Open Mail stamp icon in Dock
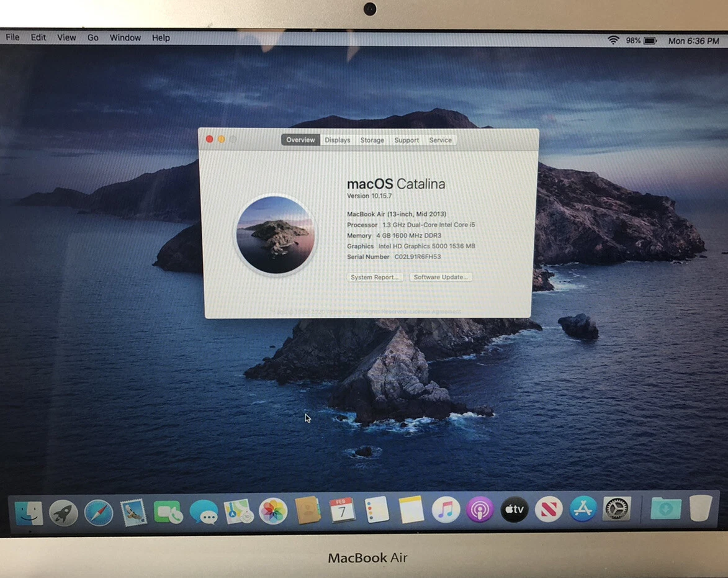Screen dimensions: 728x578 (133, 513)
